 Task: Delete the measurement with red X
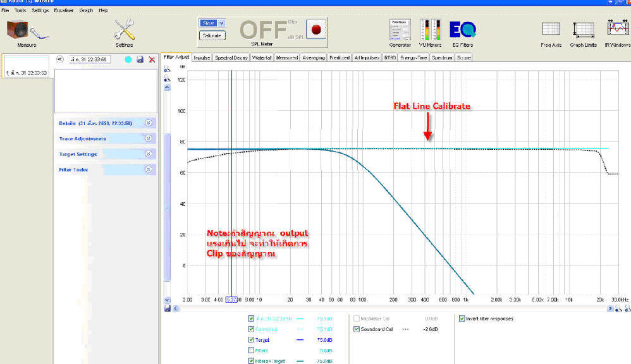coord(152,59)
